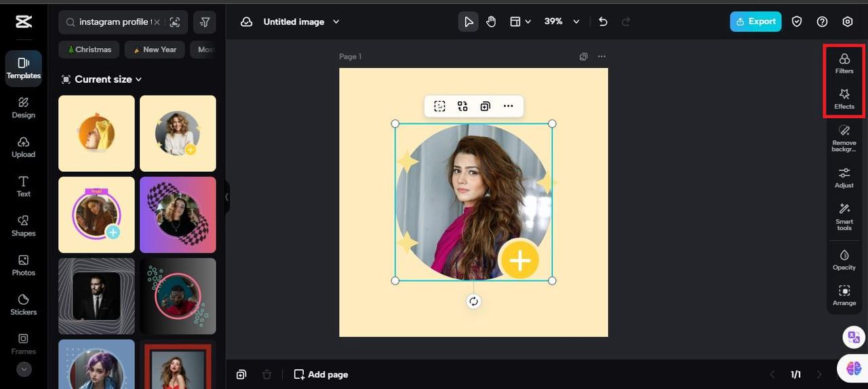Clear the search text with X
Viewport: 868px width, 389px height.
(157, 22)
